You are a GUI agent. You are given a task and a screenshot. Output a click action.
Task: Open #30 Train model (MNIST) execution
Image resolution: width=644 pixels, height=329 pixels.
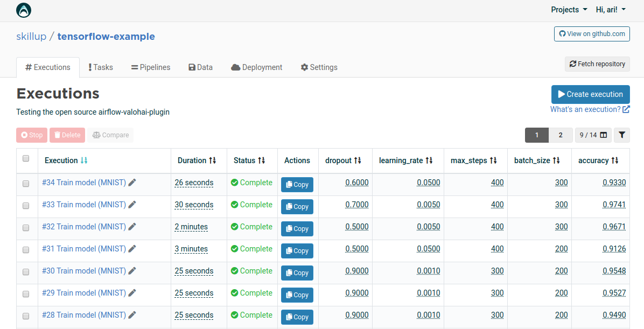(x=84, y=271)
